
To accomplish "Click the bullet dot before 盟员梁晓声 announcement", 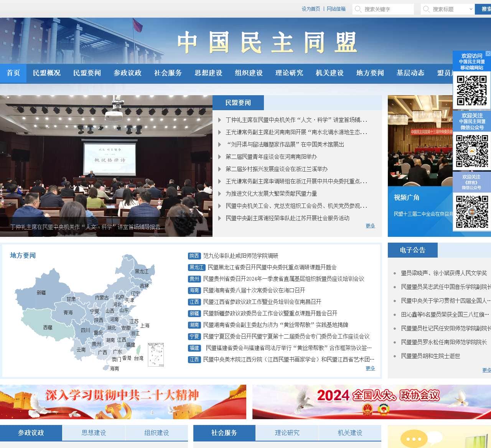I will 395,273.
